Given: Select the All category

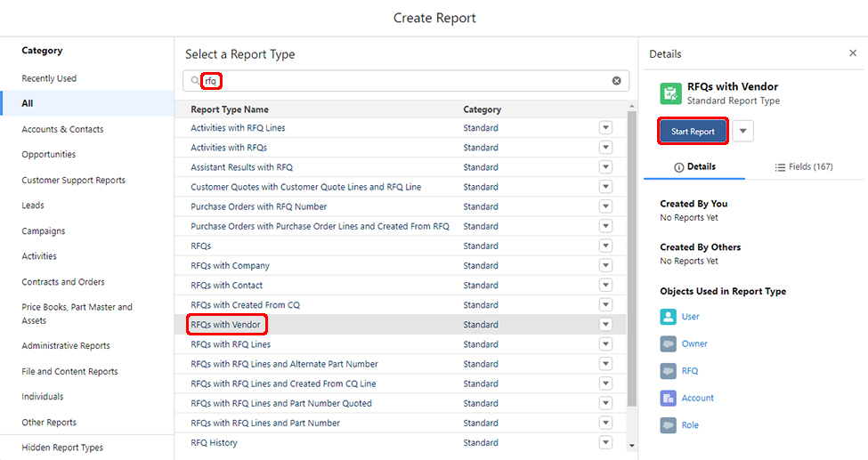Looking at the screenshot, I should coord(87,103).
